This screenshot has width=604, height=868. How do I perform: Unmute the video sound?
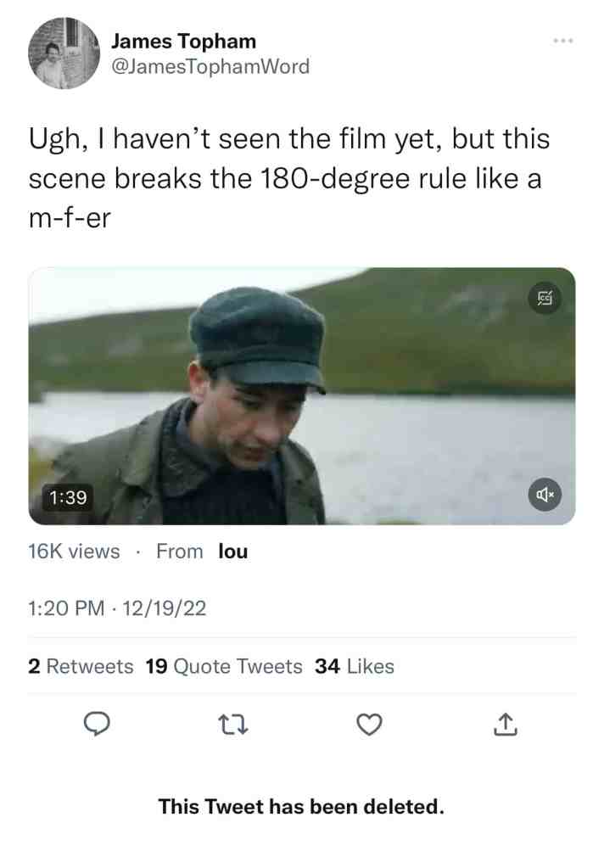coord(545,495)
